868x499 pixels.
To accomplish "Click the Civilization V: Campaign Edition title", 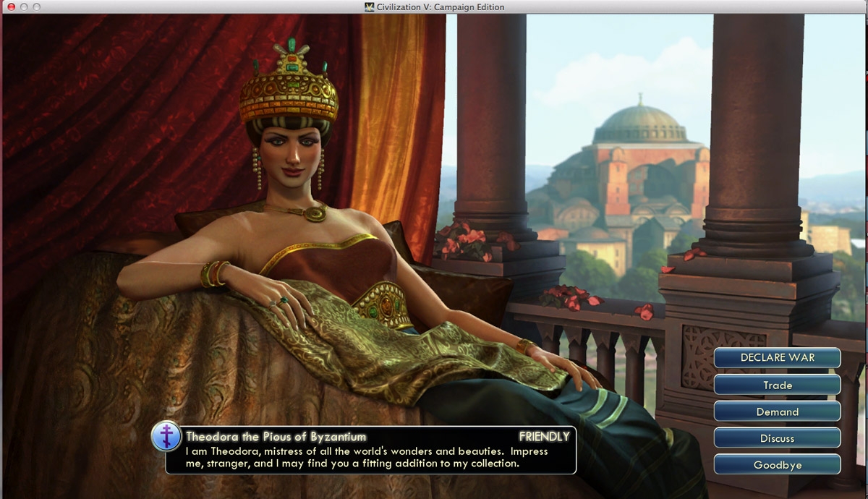I will (441, 7).
